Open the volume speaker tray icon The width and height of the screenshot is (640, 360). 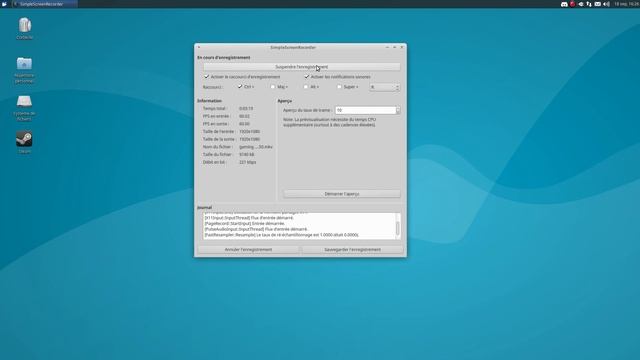(x=606, y=4)
